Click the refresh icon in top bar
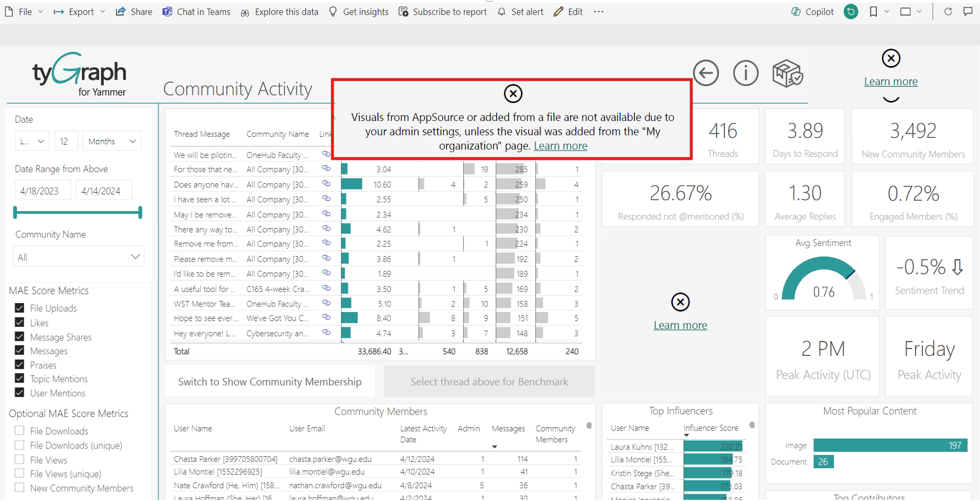 tap(948, 12)
